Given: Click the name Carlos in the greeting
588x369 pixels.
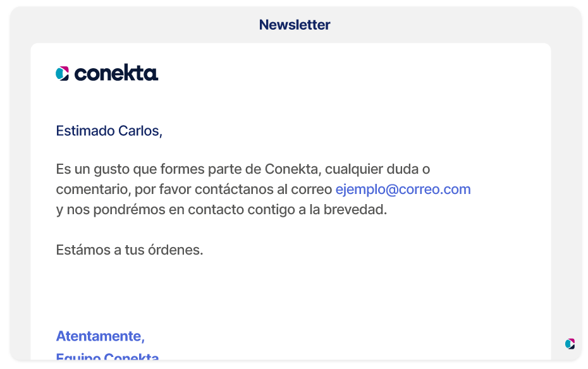Looking at the screenshot, I should (x=140, y=131).
